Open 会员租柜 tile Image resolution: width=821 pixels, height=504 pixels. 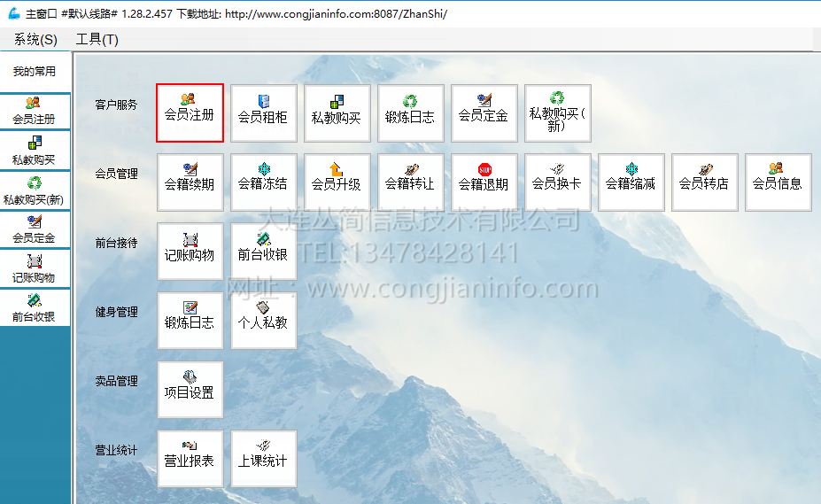tap(263, 112)
